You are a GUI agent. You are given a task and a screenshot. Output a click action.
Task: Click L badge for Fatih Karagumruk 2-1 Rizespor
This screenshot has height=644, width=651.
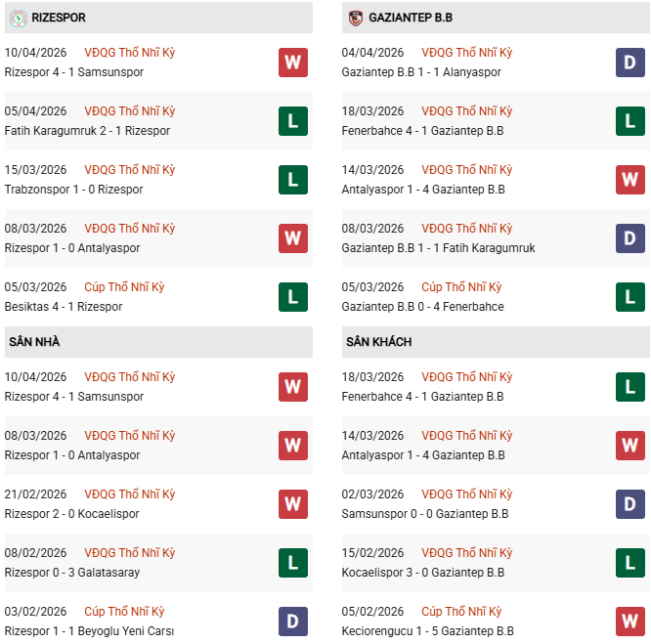pyautogui.click(x=292, y=121)
